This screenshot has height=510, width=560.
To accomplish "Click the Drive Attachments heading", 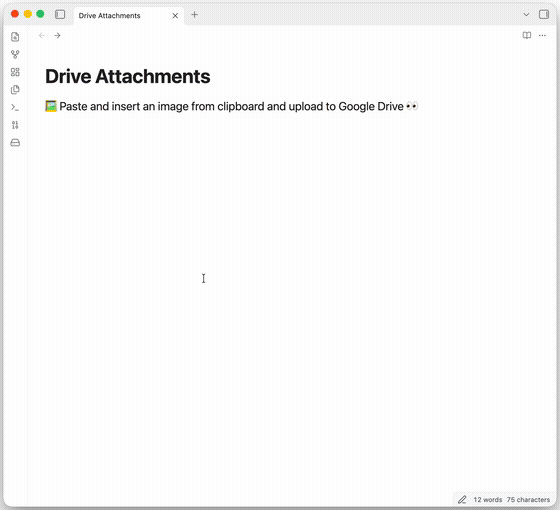I will point(128,76).
